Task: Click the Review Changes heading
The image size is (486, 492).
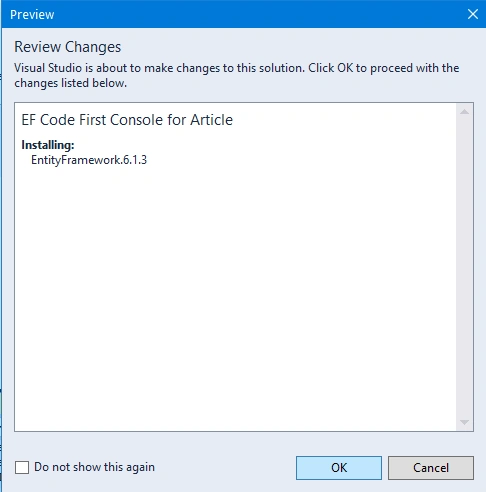Action: (x=67, y=47)
